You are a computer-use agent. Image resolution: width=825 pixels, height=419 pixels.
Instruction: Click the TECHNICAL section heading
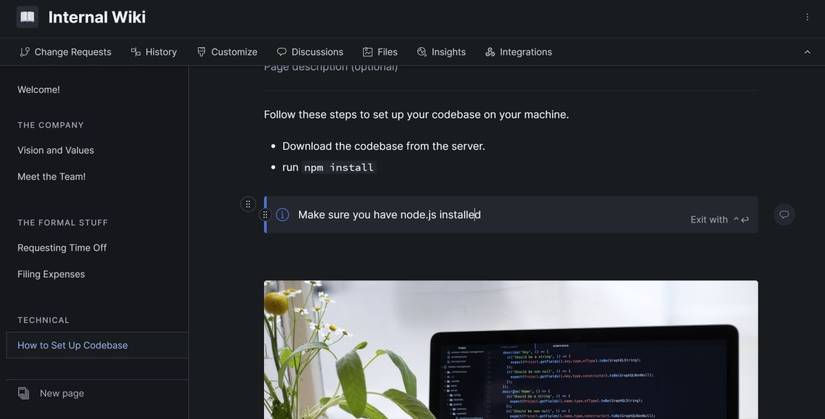(43, 320)
